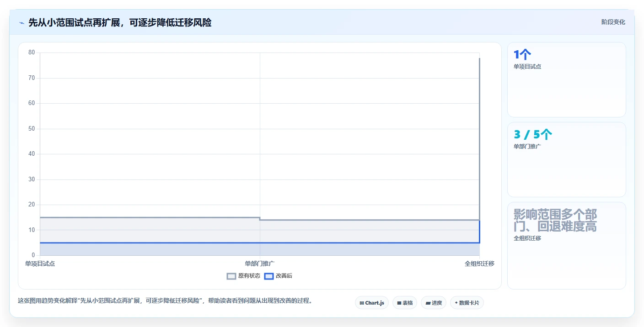Click the 3 / 5个 value card
This screenshot has height=327, width=644.
coord(533,135)
